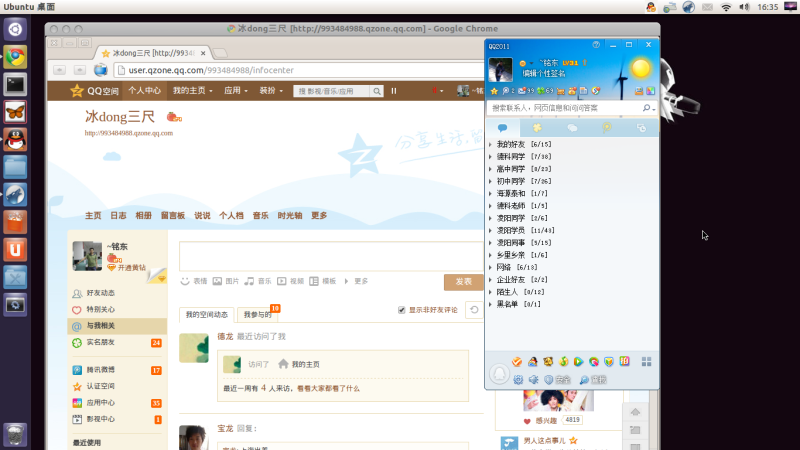Open QQ message manager speaker icon
800x450 pixels.
pyautogui.click(x=534, y=380)
